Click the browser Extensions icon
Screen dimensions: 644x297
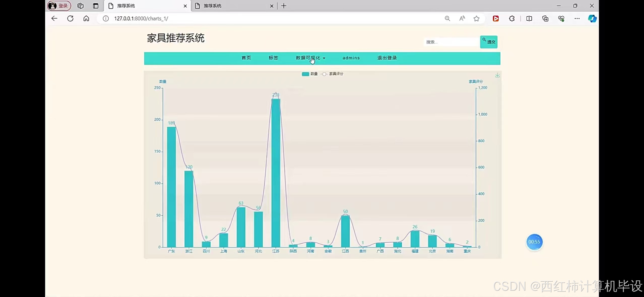(511, 18)
